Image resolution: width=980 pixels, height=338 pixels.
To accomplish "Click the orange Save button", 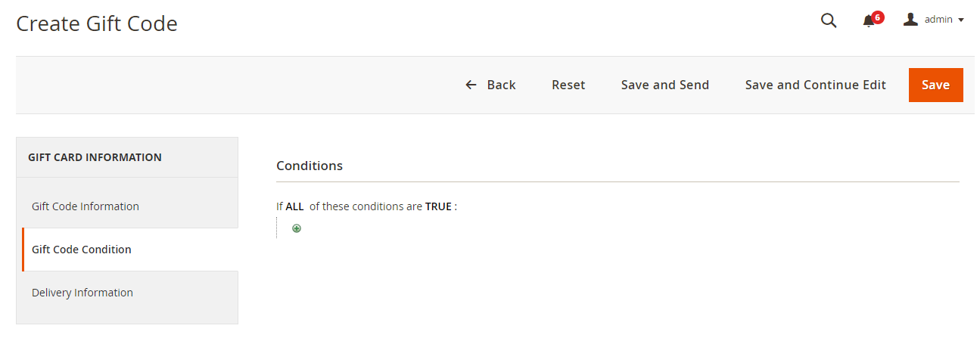I will click(935, 85).
